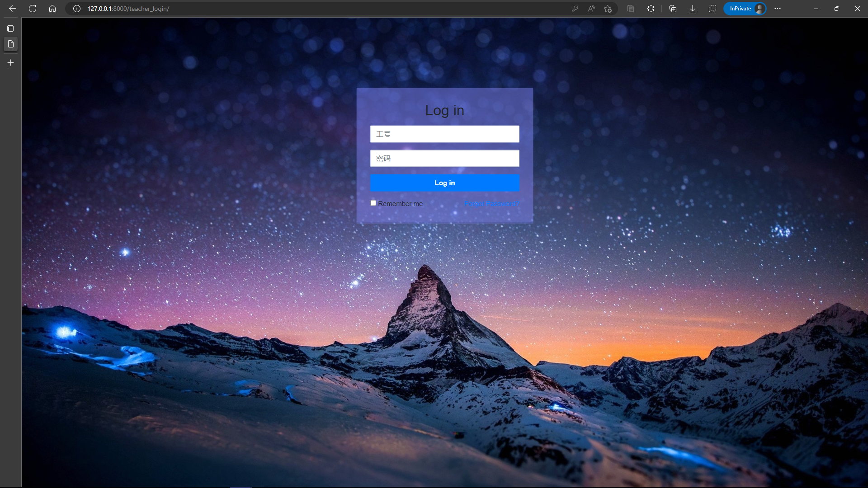Show the Downloads panel

(x=693, y=9)
